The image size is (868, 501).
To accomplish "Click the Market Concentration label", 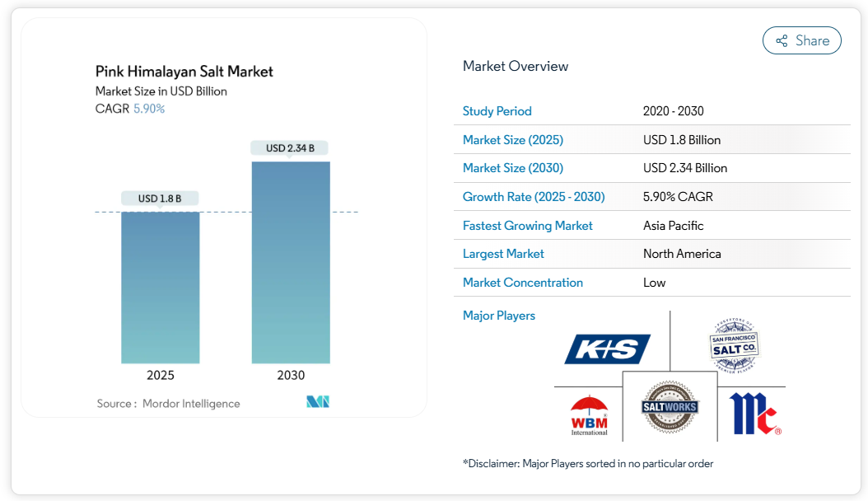I will [522, 283].
